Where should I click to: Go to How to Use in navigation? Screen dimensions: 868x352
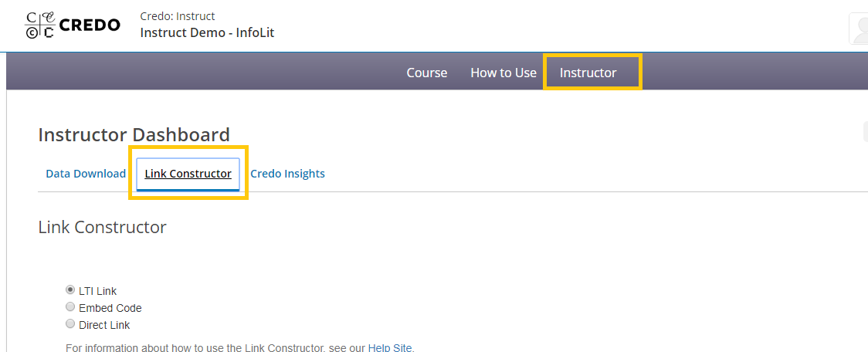[x=504, y=73]
